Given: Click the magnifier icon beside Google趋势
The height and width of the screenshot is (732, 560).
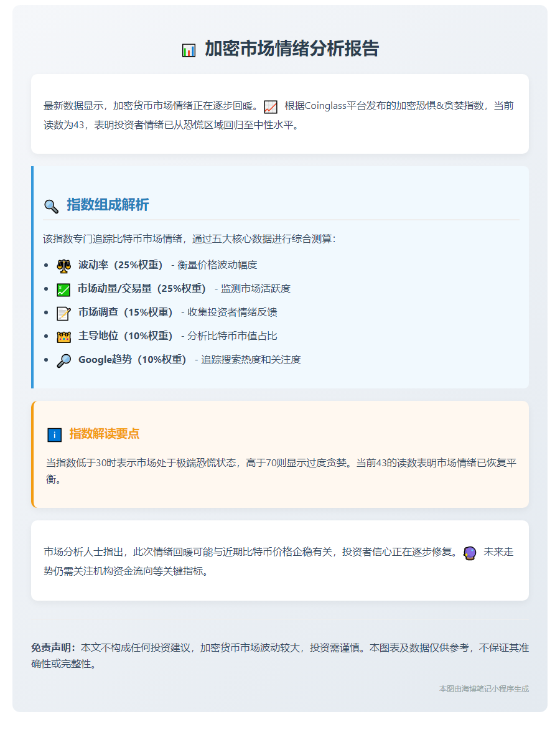Looking at the screenshot, I should tap(63, 361).
